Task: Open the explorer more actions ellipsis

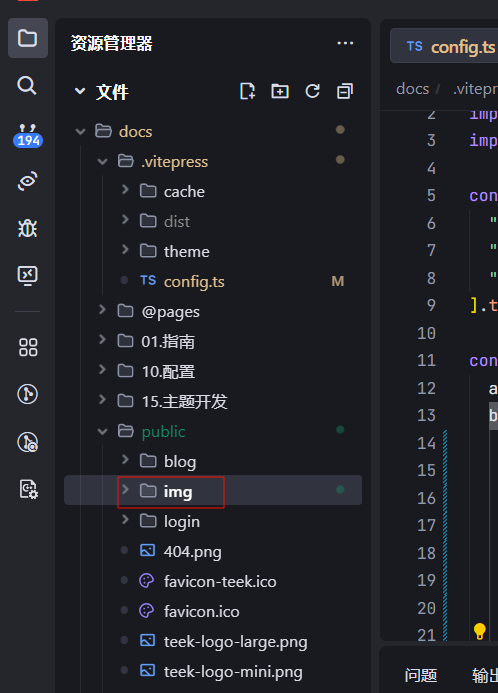Action: coord(345,43)
